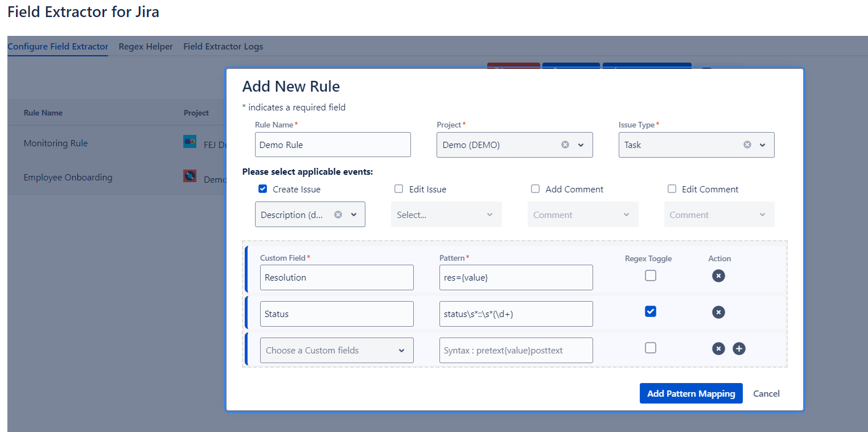Open the Field Extractor Logs tab

[223, 47]
